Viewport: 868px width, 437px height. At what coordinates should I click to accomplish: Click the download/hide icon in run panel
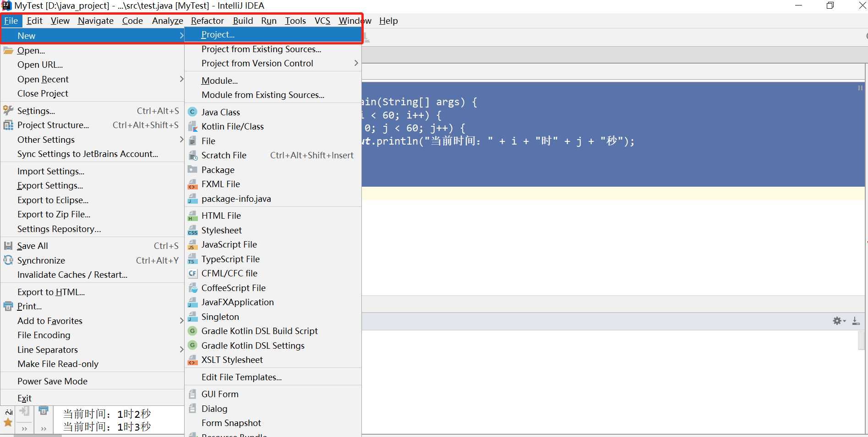(856, 321)
